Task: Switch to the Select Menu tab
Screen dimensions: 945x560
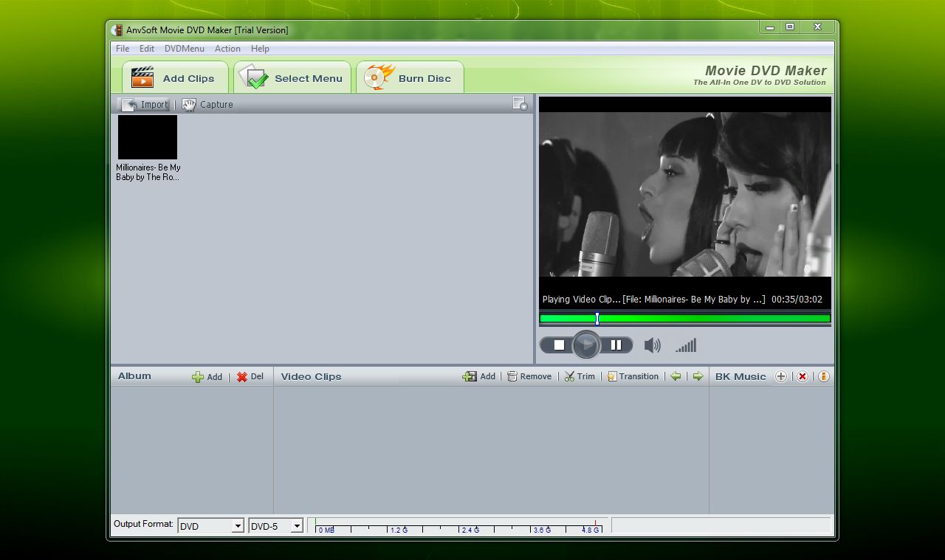Action: pos(292,77)
